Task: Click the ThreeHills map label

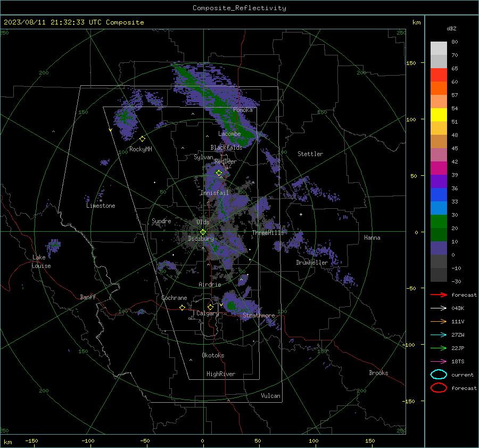Action: click(268, 233)
